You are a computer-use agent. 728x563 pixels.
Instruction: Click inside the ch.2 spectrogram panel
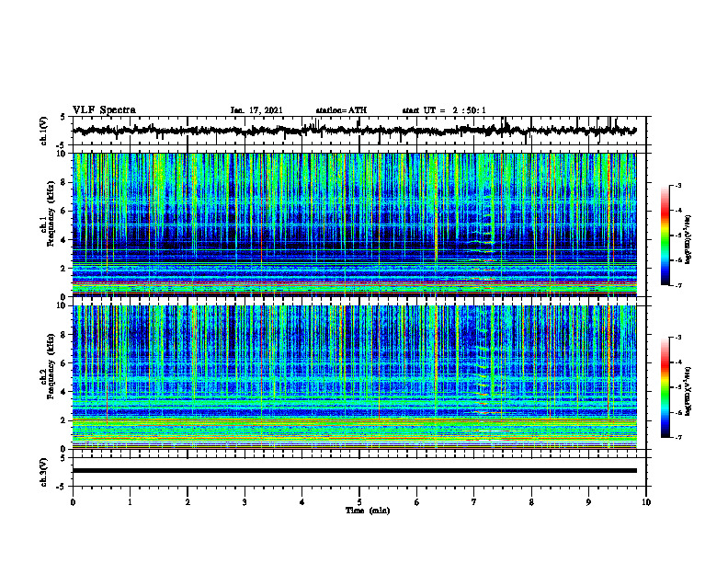coord(355,377)
